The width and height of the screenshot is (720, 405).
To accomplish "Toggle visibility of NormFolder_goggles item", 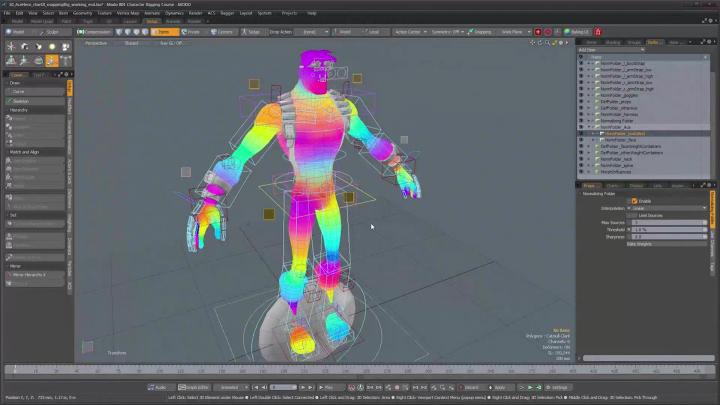I will (x=582, y=95).
